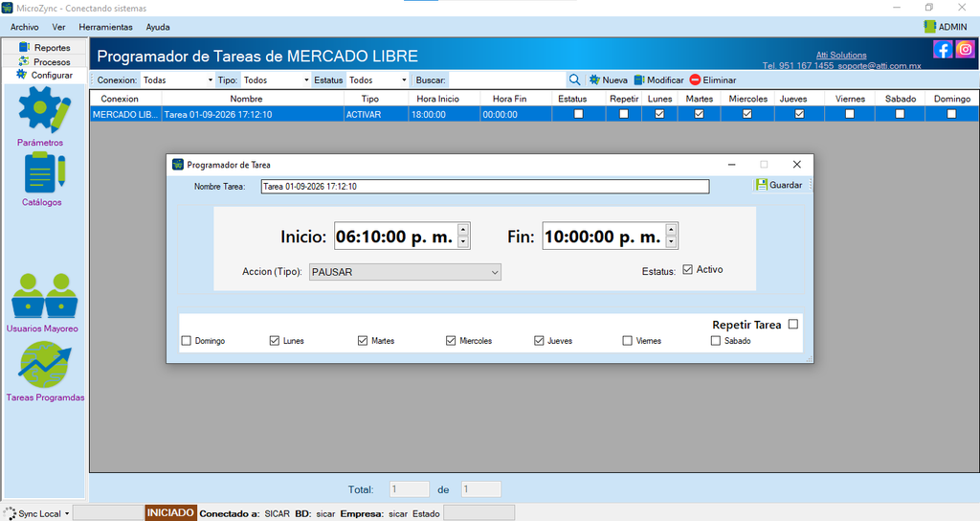Click the Programador de Tarea dialog icon
The height and width of the screenshot is (521, 980).
[177, 165]
